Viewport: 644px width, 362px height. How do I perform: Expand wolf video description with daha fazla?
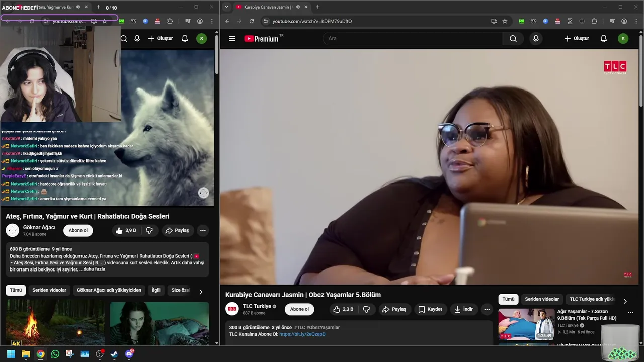click(x=94, y=269)
